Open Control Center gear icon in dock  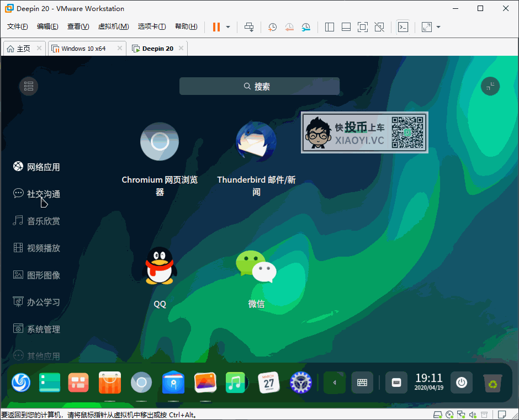(x=300, y=382)
